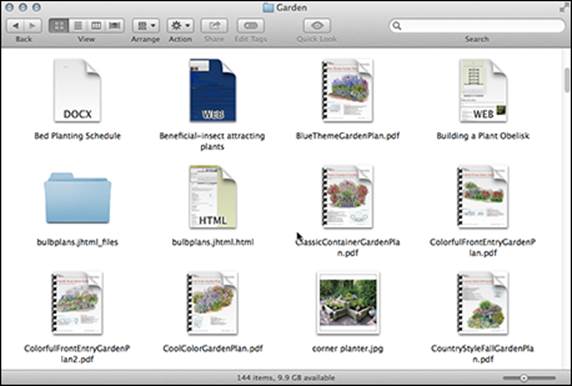Click the Share toolbar button
572x386 pixels.
coord(214,26)
